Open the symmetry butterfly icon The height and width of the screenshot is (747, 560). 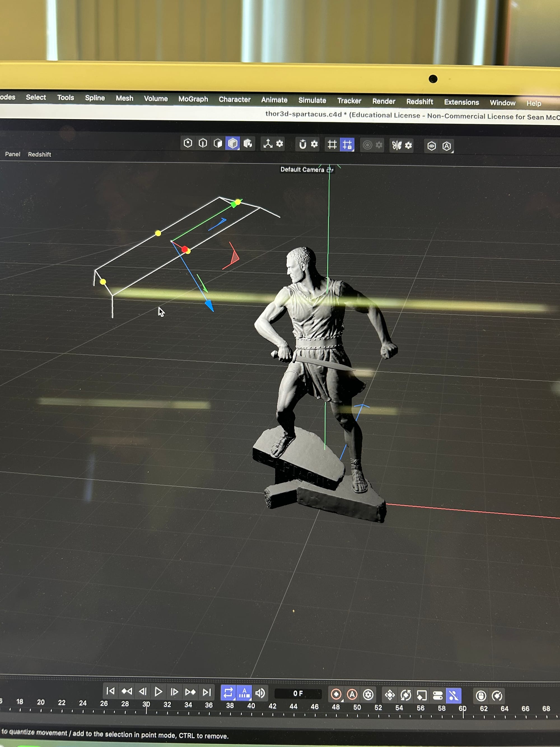(397, 146)
